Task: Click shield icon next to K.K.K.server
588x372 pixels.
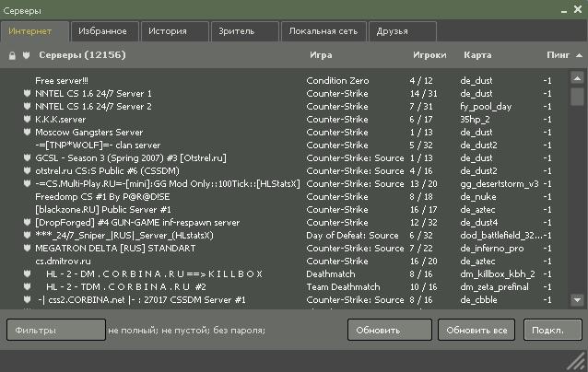Action: point(27,119)
